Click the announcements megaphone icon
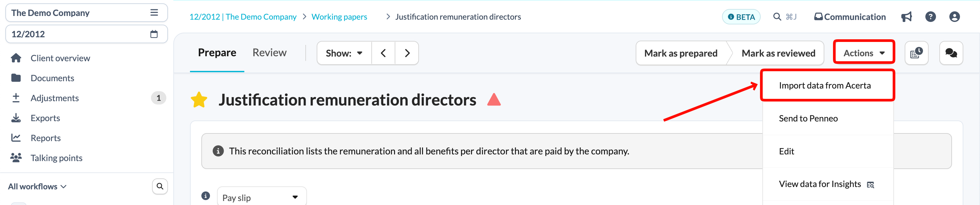The height and width of the screenshot is (205, 980). coord(907,17)
